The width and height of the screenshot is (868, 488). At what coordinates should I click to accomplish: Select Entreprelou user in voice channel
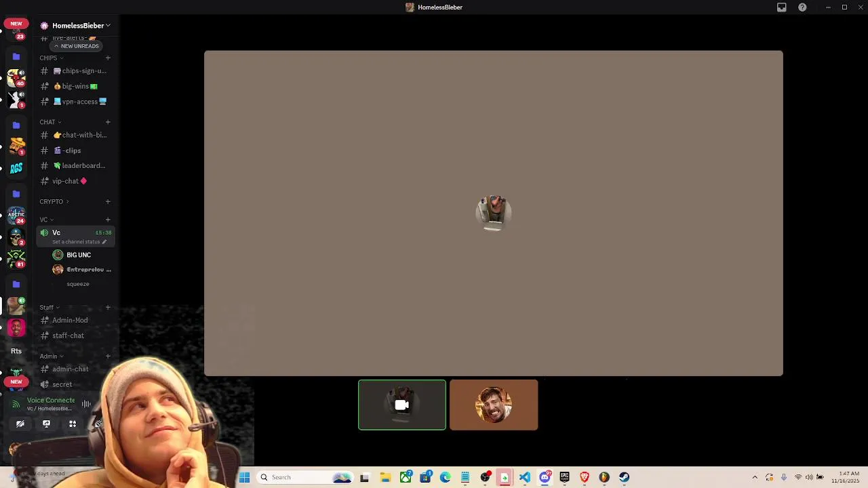[81, 270]
